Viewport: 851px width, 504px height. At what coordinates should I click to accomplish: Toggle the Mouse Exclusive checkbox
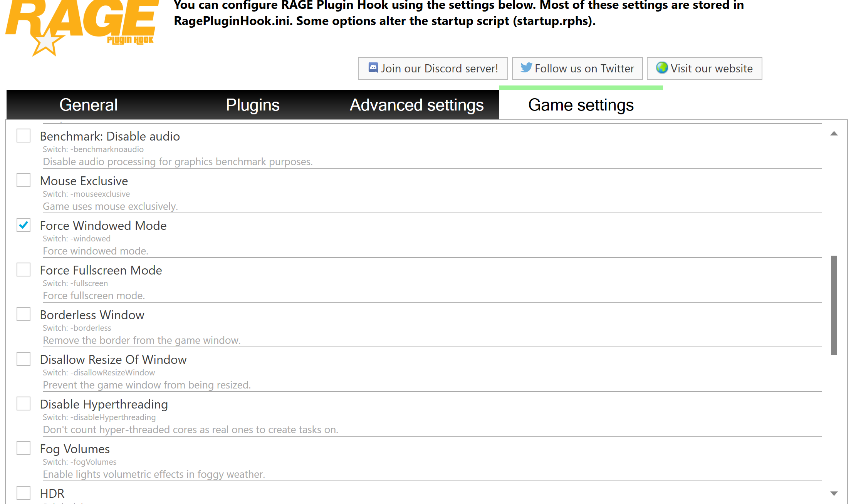[x=23, y=180]
